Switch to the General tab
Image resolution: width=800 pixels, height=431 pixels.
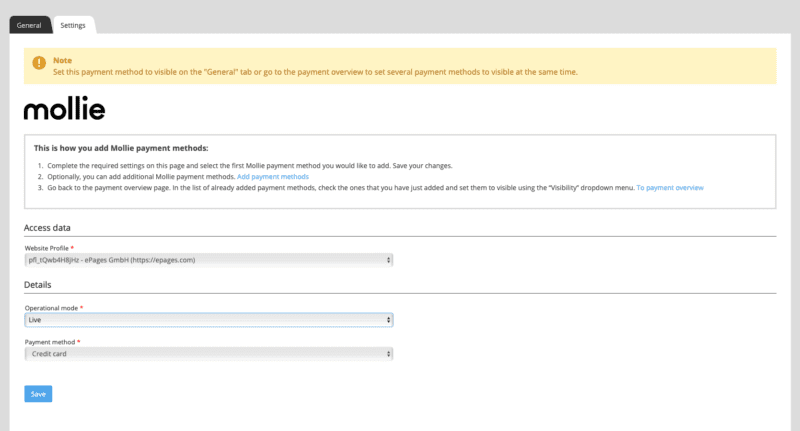click(x=29, y=25)
